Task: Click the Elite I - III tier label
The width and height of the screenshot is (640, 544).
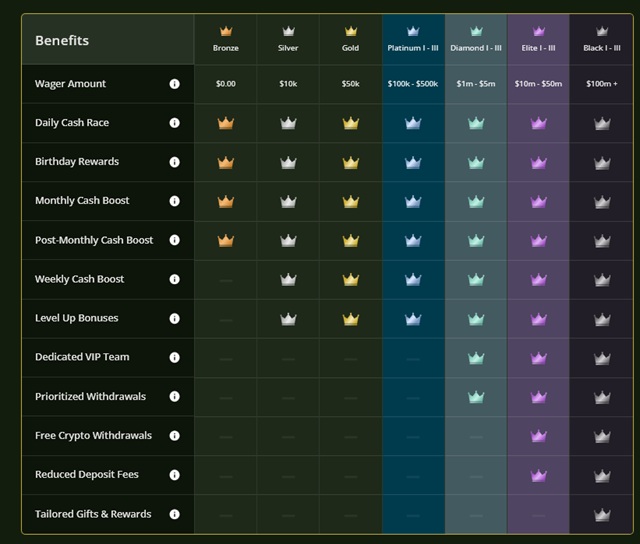Action: (x=539, y=48)
